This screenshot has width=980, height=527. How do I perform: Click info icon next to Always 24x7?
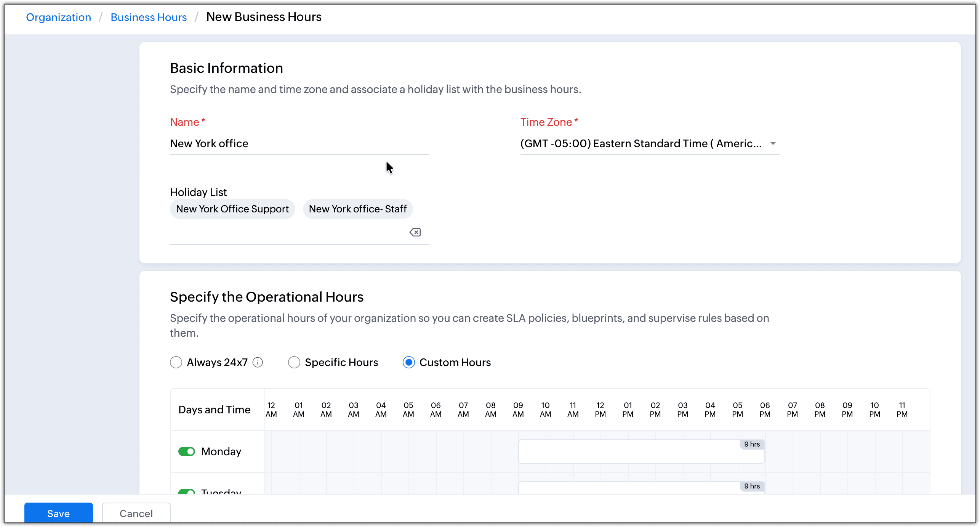258,362
